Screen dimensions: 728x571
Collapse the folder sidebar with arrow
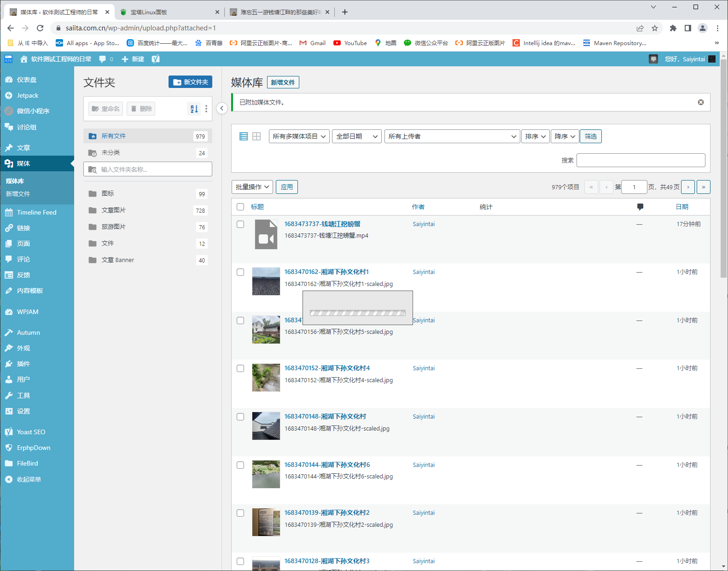221,108
